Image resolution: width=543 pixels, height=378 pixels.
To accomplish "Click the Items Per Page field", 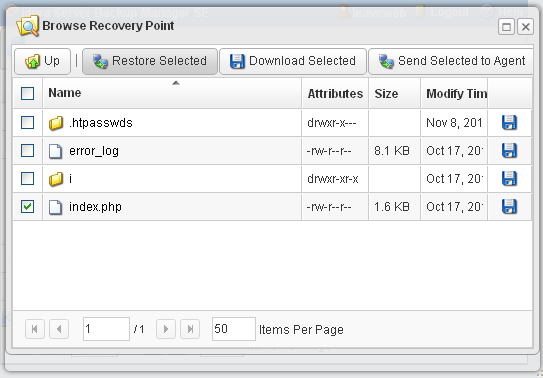I will click(234, 329).
